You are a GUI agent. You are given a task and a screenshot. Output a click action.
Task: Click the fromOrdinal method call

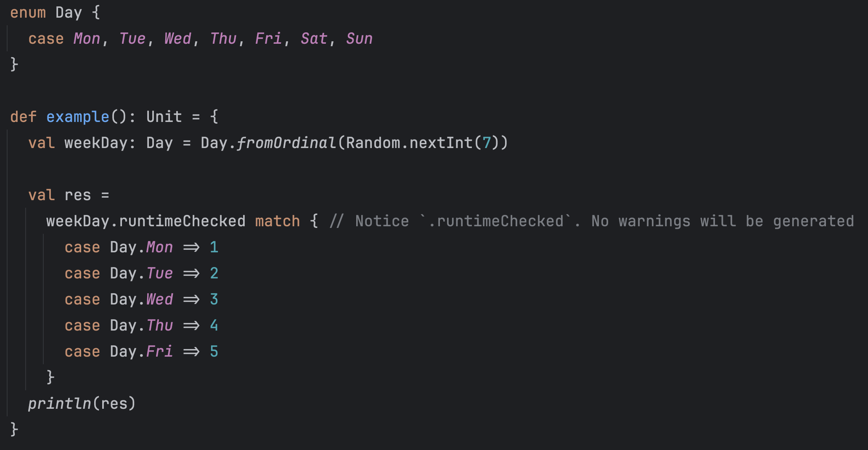tap(286, 143)
